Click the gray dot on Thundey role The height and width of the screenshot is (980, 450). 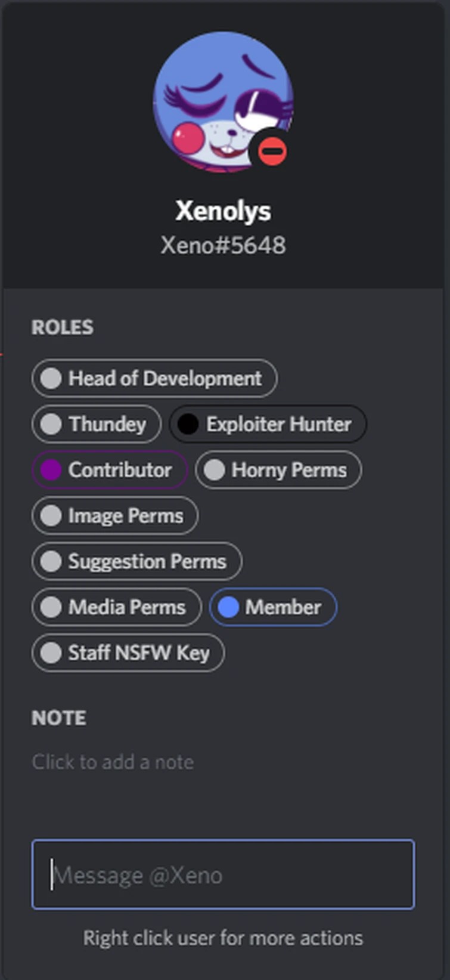[51, 424]
